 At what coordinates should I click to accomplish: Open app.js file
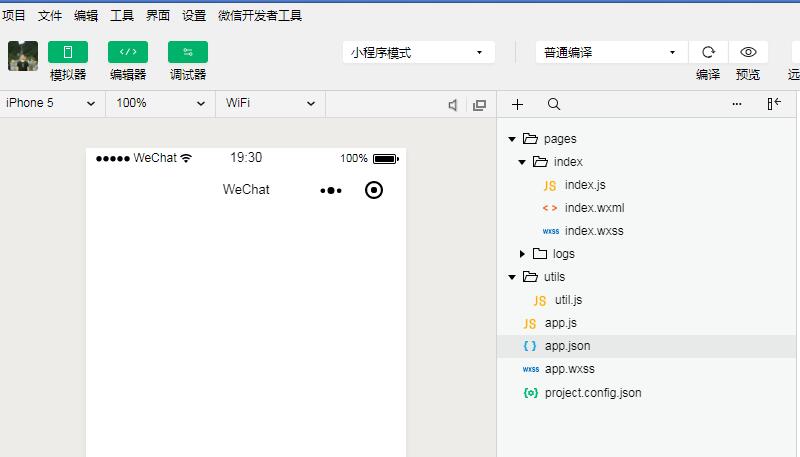[x=561, y=323]
